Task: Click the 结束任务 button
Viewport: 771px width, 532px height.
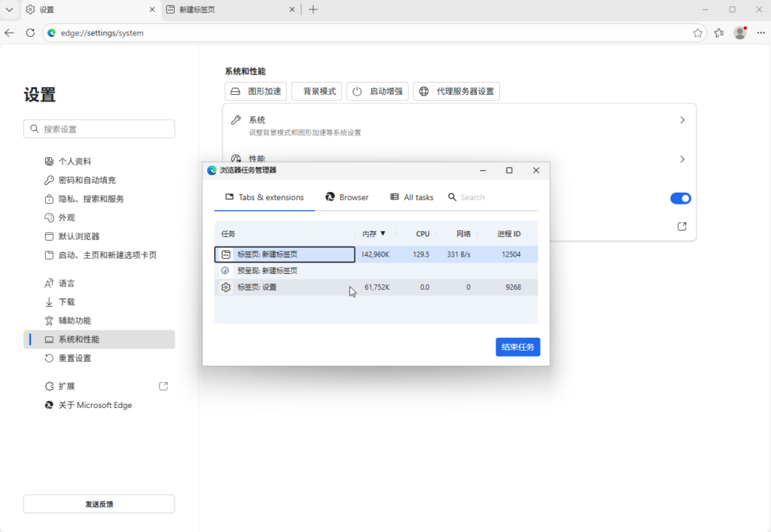Action: [x=517, y=347]
